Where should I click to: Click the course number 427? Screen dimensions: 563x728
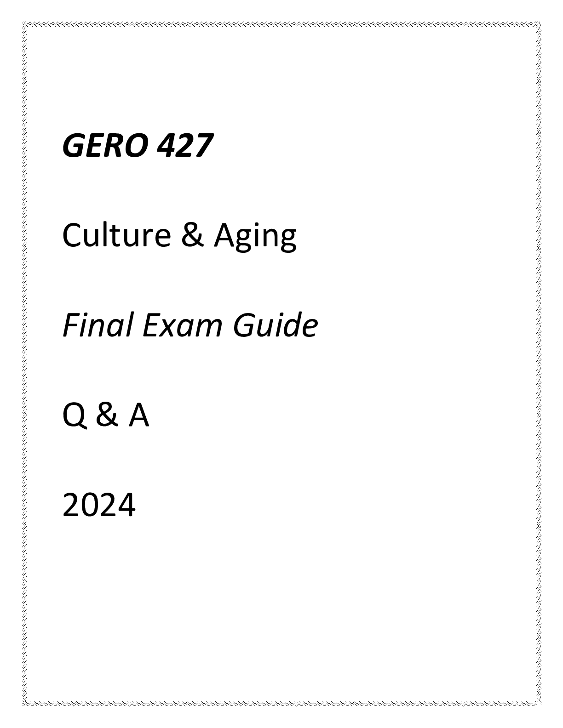pyautogui.click(x=185, y=146)
